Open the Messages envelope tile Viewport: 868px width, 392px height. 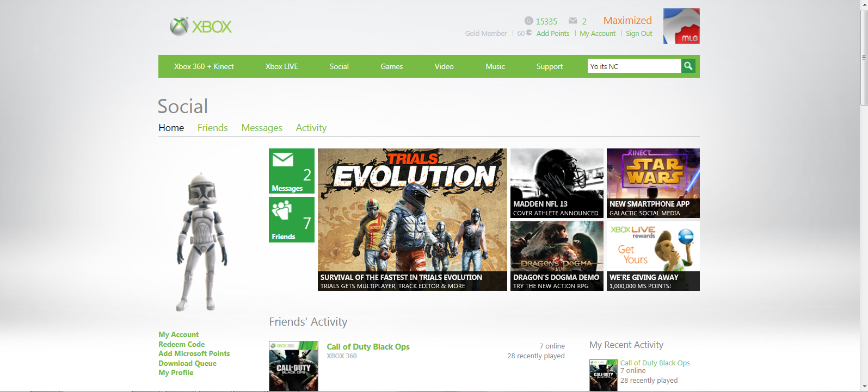(x=291, y=171)
